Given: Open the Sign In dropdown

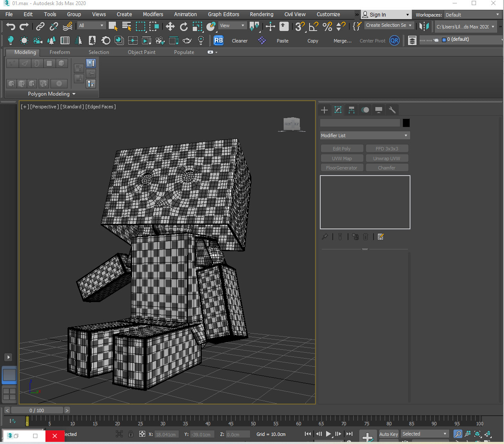Looking at the screenshot, I should click(386, 15).
